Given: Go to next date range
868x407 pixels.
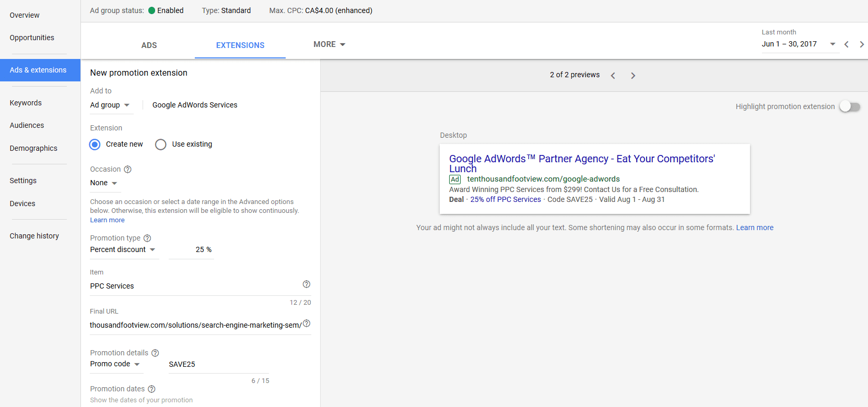Looking at the screenshot, I should click(x=862, y=44).
